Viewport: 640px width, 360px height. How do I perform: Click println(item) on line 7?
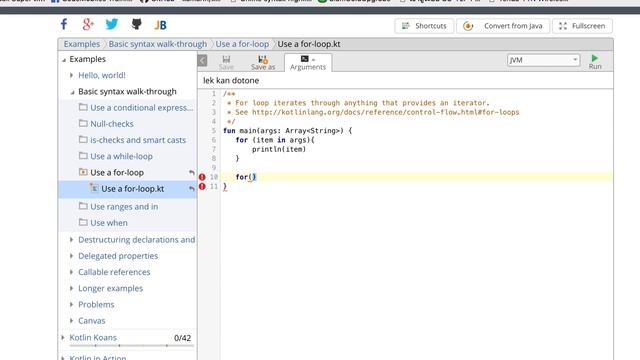click(x=279, y=149)
